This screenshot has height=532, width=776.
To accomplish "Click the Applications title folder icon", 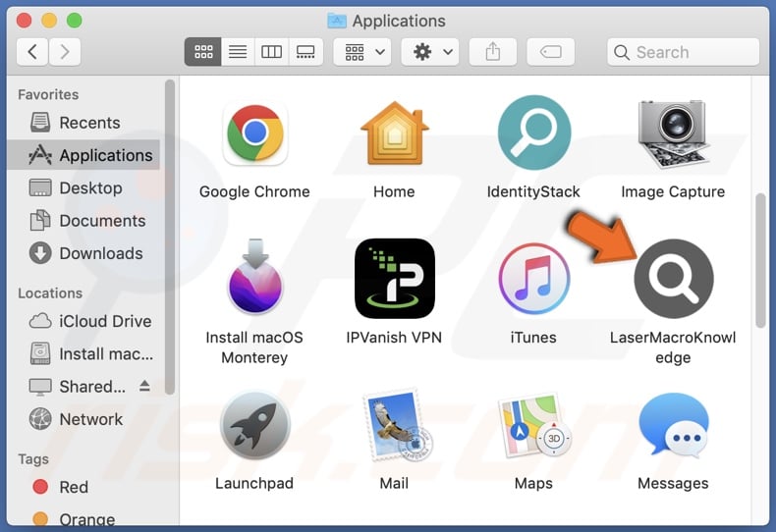I will (x=337, y=21).
